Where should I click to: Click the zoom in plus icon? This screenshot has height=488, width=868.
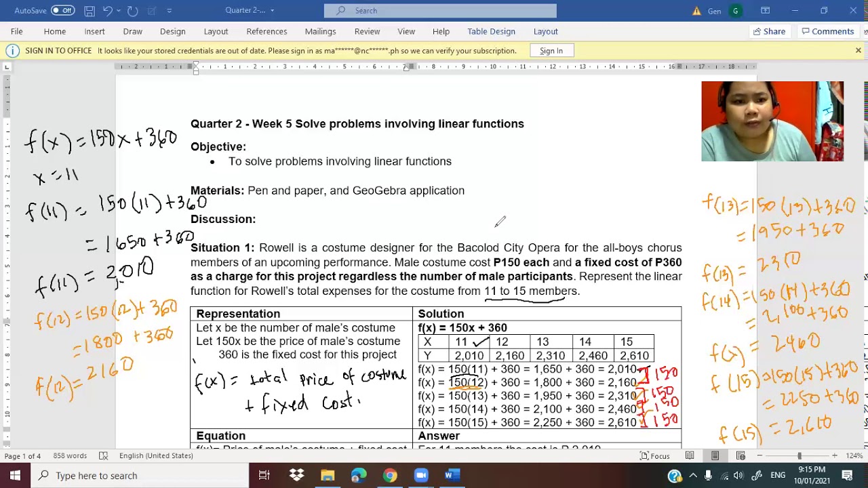835,455
